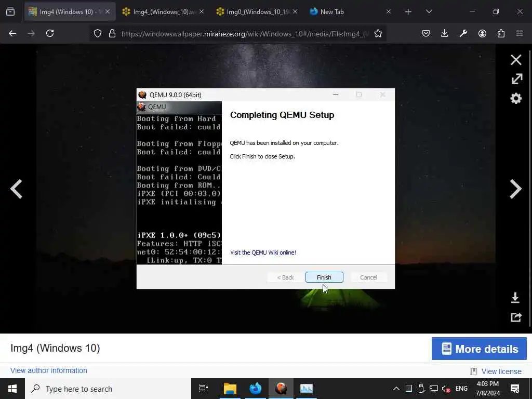Close the Img0_(Windows_10_19 tab
This screenshot has height=399, width=532.
tap(295, 12)
